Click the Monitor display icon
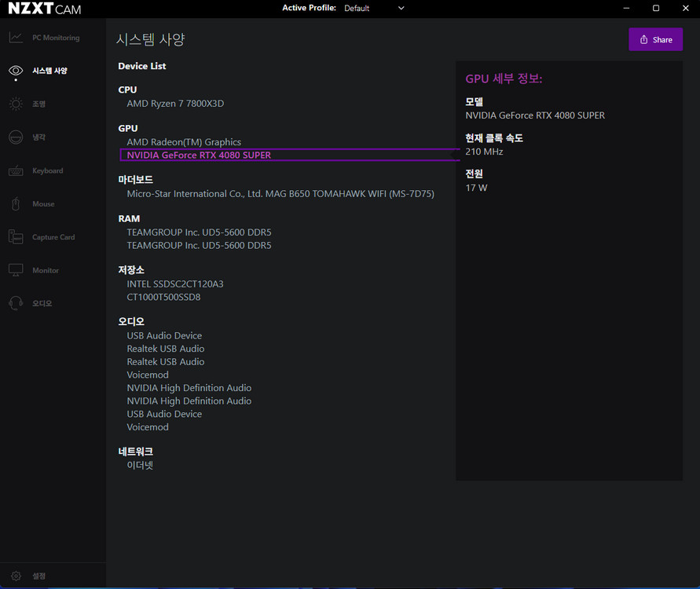This screenshot has height=589, width=700. (x=16, y=270)
